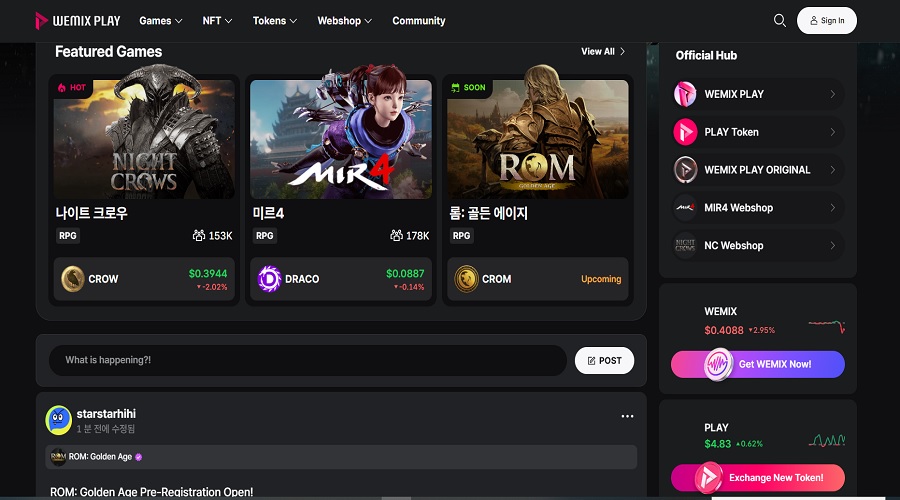Click the ROM: Golden Age tag bar
This screenshot has width=900, height=500.
[x=341, y=457]
